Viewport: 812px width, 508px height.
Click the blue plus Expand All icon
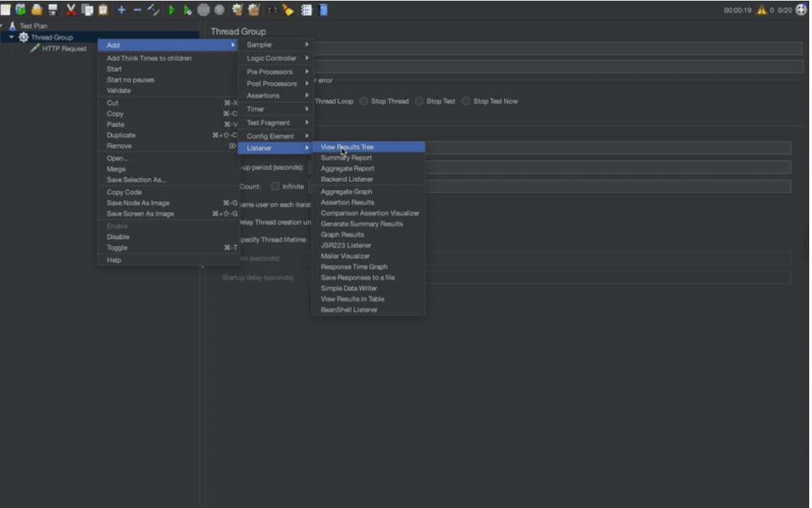click(121, 10)
